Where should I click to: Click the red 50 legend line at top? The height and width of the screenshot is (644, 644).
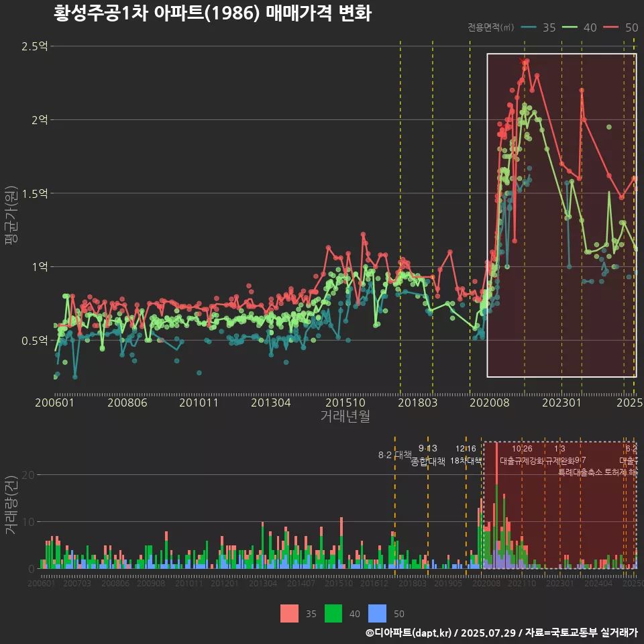click(611, 28)
